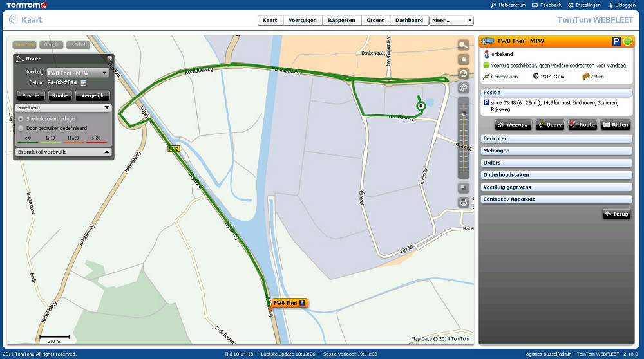Expand the Berichten section

click(x=556, y=139)
